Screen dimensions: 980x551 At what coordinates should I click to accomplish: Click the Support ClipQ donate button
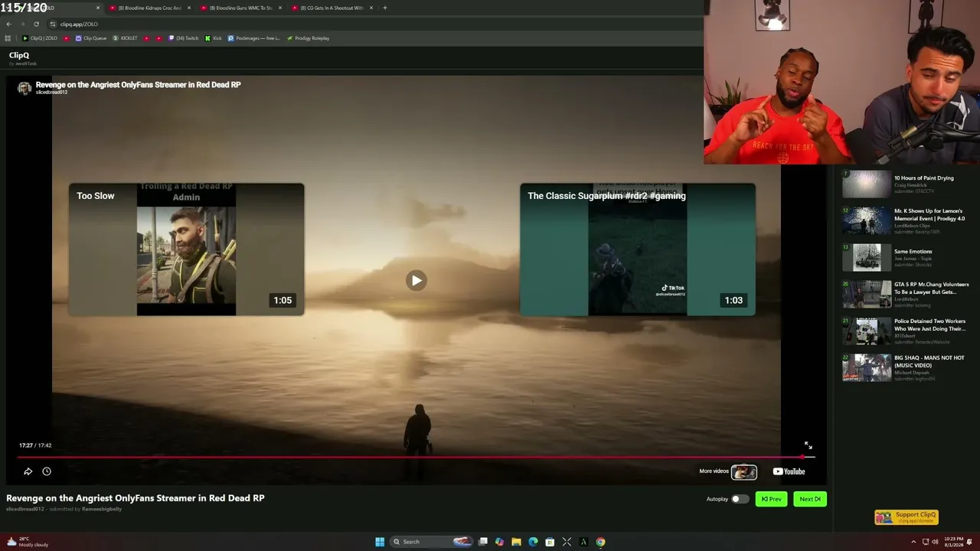[x=906, y=517]
